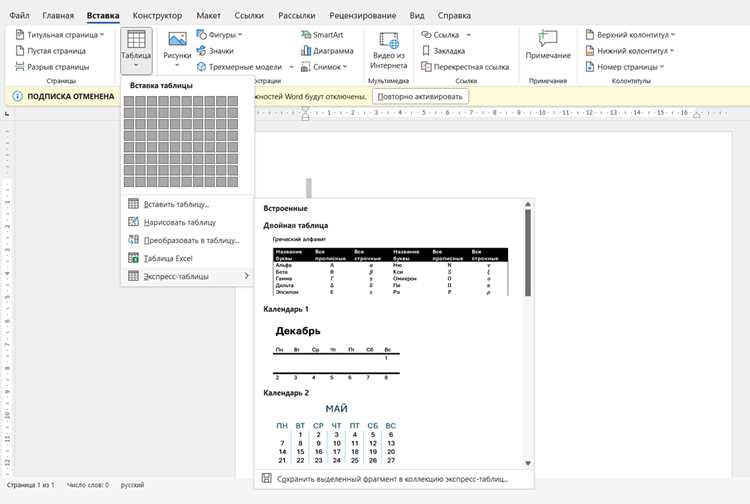The width and height of the screenshot is (750, 504).
Task: Click Видео из Интернета icon
Action: click(388, 41)
